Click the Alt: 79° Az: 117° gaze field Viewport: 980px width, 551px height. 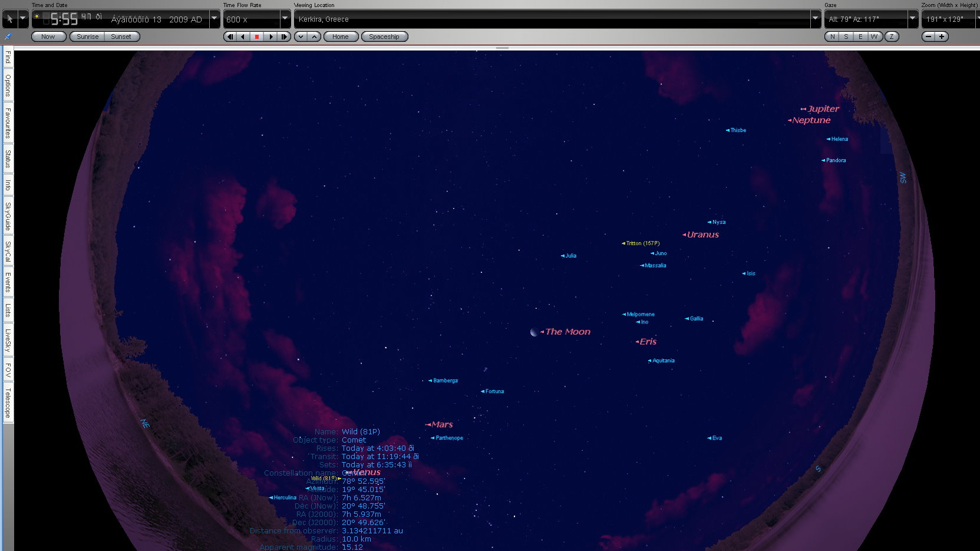(x=866, y=19)
